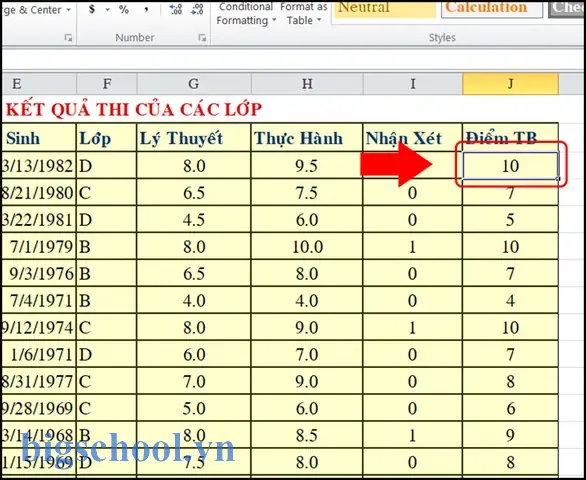Apply Percent Style format
Image resolution: width=586 pixels, height=480 pixels.
124,10
